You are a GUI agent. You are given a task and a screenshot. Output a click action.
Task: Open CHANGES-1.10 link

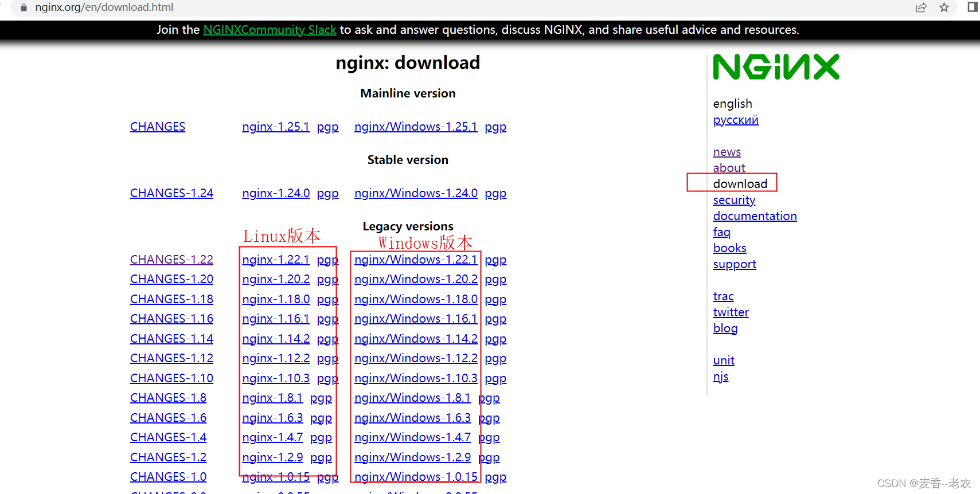point(171,378)
